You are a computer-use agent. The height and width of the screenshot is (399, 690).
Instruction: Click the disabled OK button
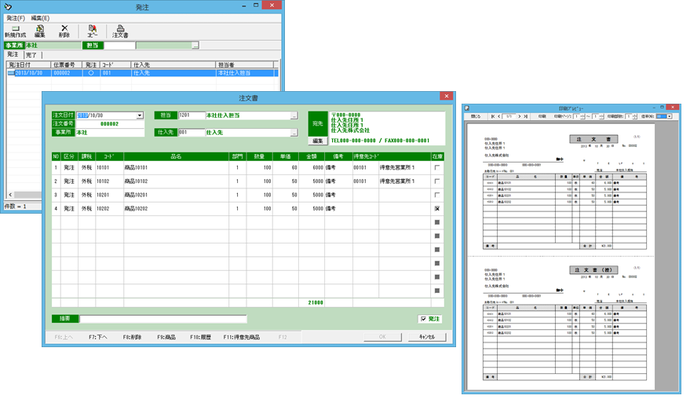pos(382,337)
